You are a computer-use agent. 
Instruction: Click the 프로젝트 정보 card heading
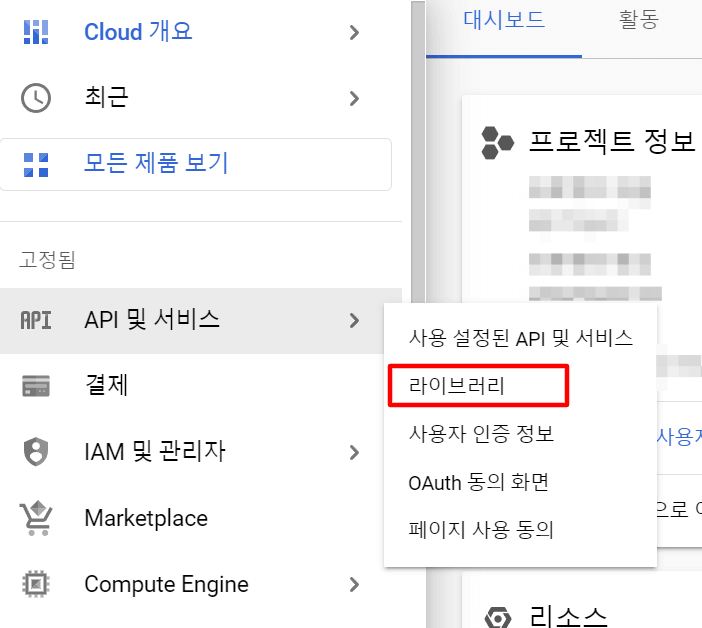[x=612, y=141]
